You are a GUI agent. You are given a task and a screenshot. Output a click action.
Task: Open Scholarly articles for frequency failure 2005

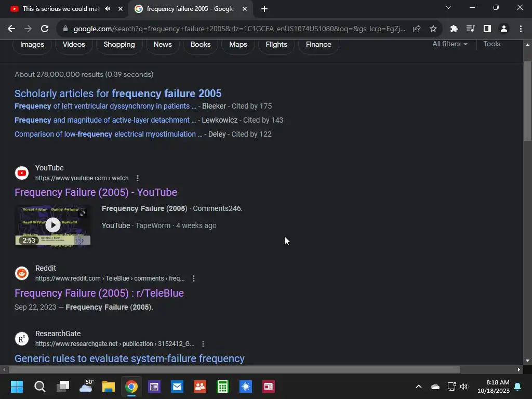[118, 94]
